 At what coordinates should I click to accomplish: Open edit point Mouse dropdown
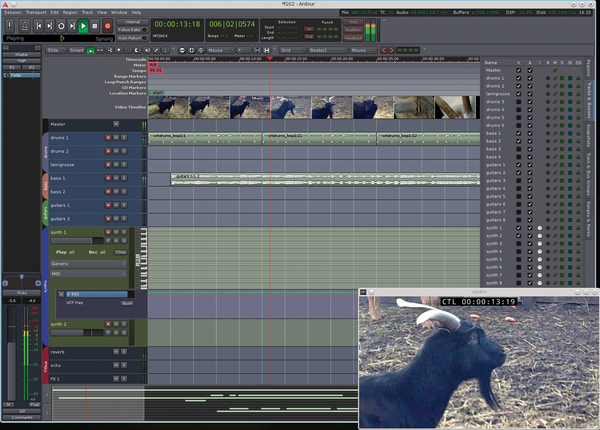pos(363,50)
